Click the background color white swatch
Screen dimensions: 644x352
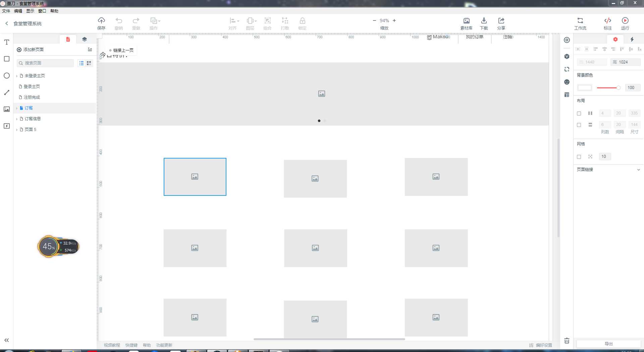584,88
